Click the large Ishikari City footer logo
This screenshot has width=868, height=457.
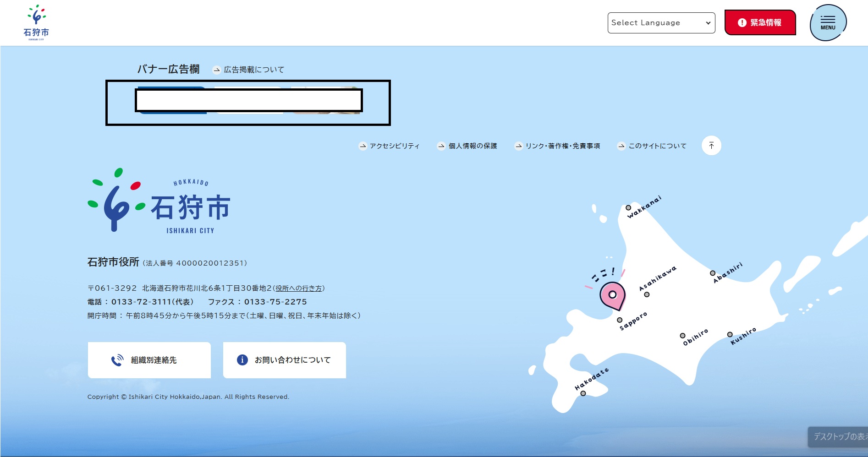pos(159,201)
